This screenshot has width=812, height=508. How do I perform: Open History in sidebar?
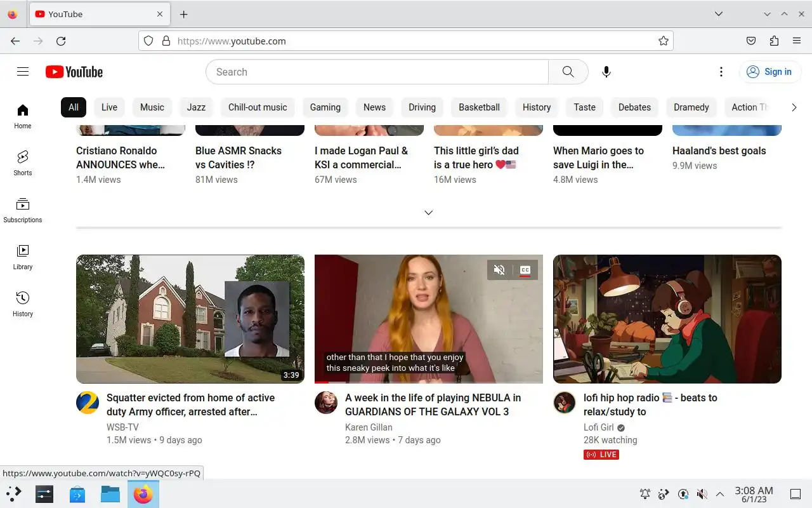pyautogui.click(x=23, y=304)
